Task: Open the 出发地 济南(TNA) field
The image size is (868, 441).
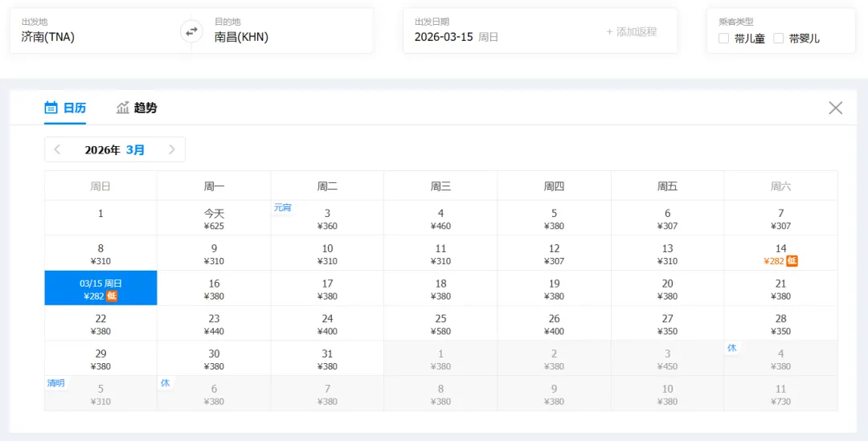Action: (x=100, y=31)
